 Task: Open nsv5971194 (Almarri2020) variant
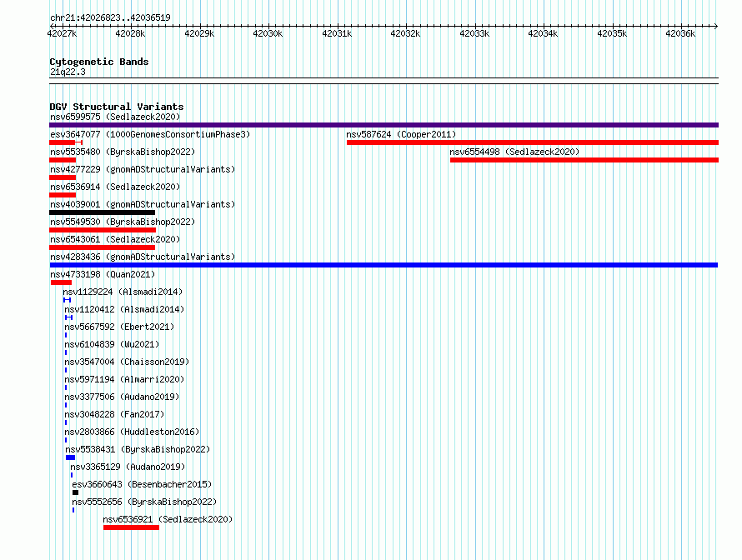[124, 379]
